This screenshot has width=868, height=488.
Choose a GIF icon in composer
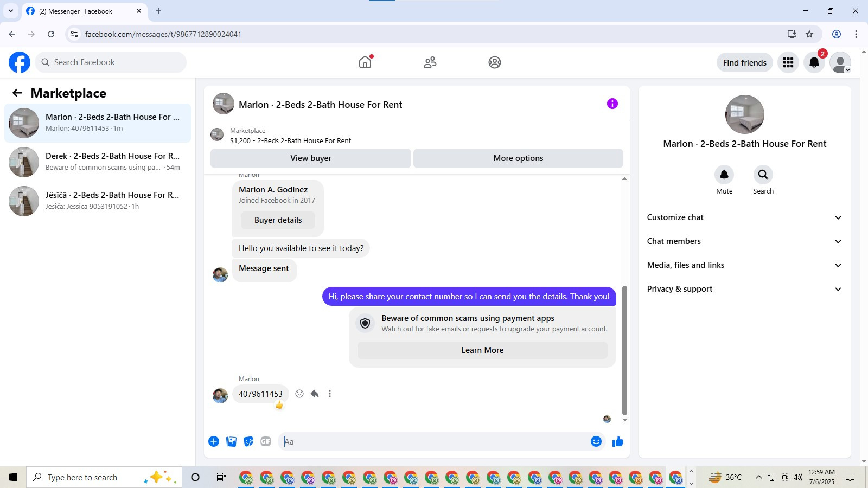[x=266, y=441]
